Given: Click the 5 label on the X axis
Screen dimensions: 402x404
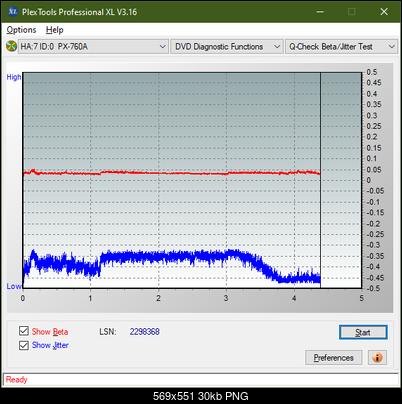Looking at the screenshot, I should pyautogui.click(x=362, y=298).
